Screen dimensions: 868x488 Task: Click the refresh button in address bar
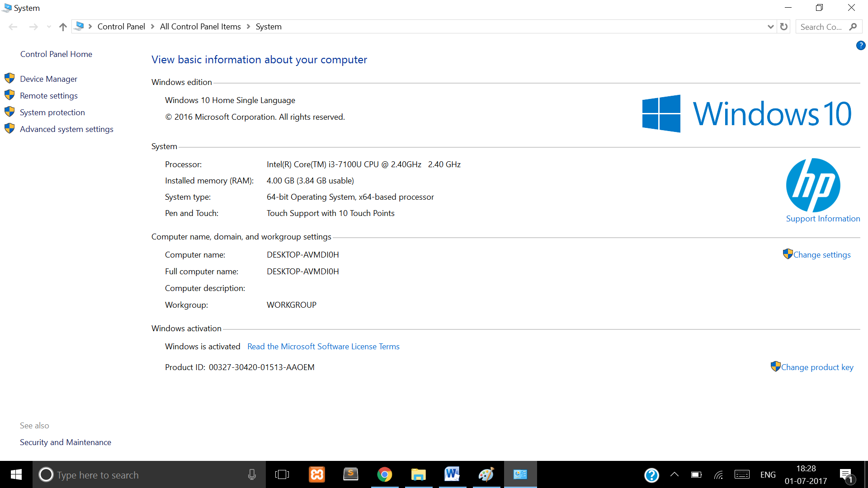pyautogui.click(x=784, y=27)
